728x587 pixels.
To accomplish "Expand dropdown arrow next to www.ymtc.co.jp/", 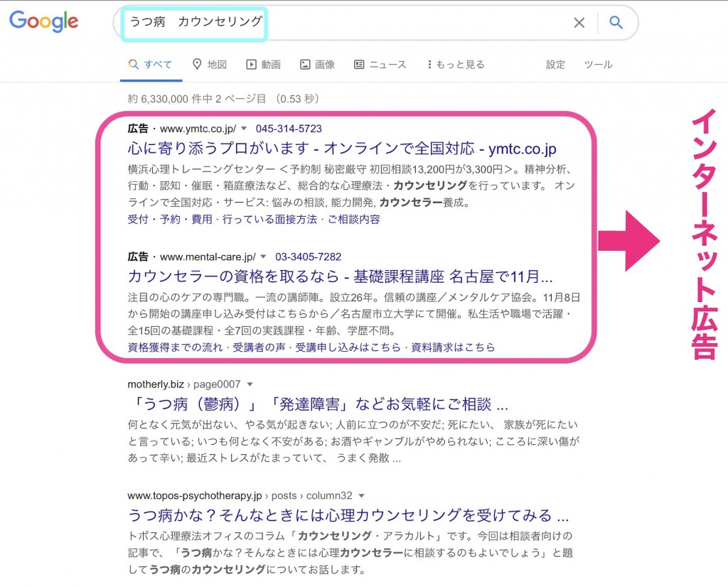I will pyautogui.click(x=244, y=129).
